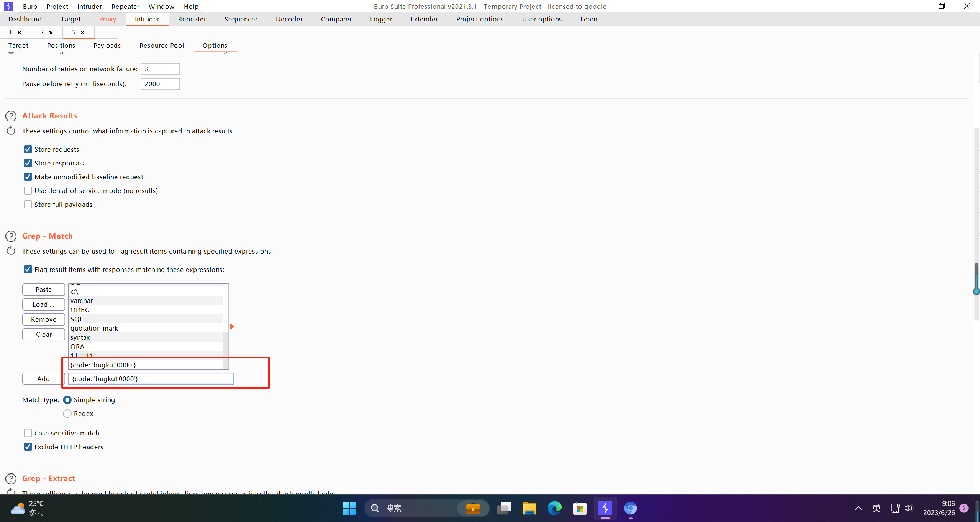Click the Burp Suite logo icon in title bar
The height and width of the screenshot is (522, 980).
pos(8,6)
